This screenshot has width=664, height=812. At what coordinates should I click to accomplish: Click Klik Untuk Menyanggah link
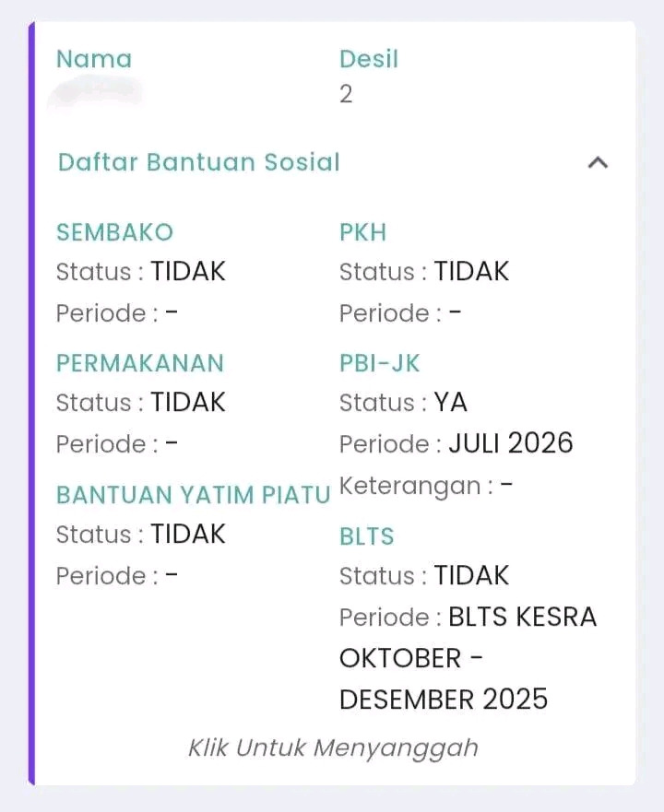[333, 748]
